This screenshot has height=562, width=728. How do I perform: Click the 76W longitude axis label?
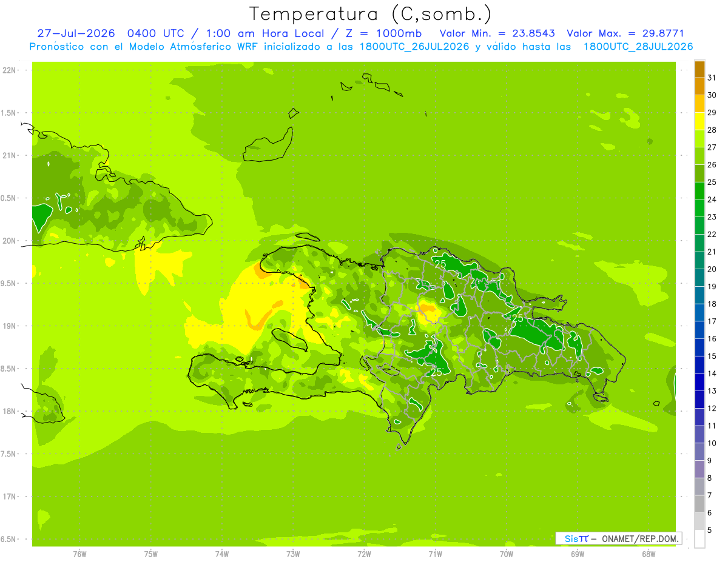click(x=79, y=554)
